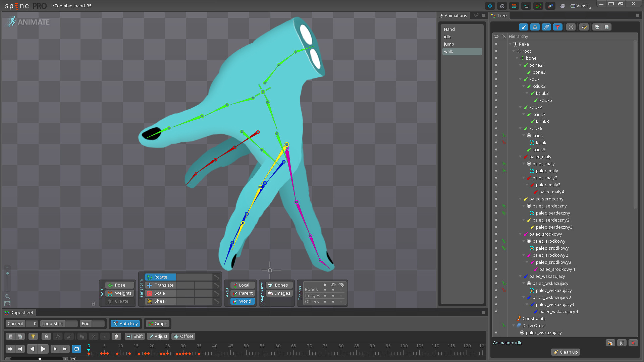Image resolution: width=644 pixels, height=362 pixels.
Task: Toggle the bones filter in Tree toolbar
Action: (x=523, y=27)
